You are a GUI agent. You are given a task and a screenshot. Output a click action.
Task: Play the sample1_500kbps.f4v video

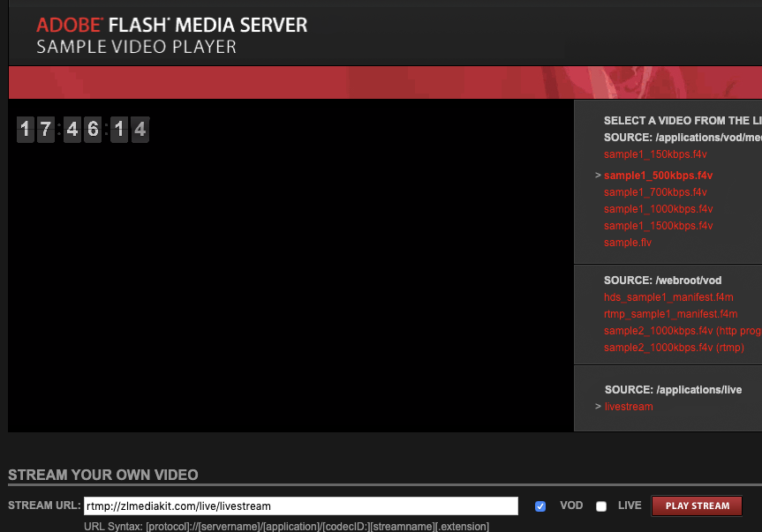[658, 175]
